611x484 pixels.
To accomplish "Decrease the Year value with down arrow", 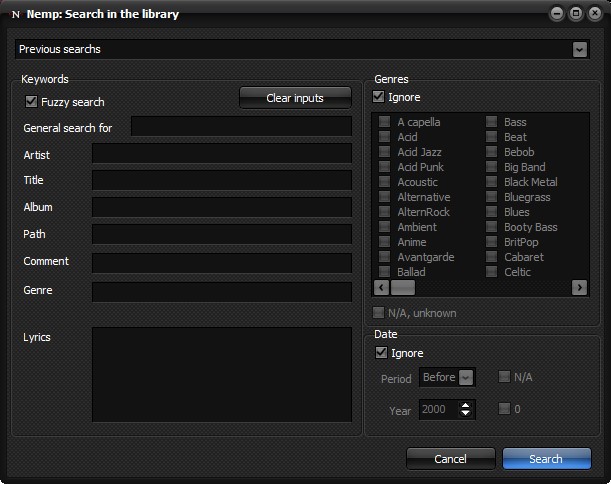I will [x=465, y=414].
